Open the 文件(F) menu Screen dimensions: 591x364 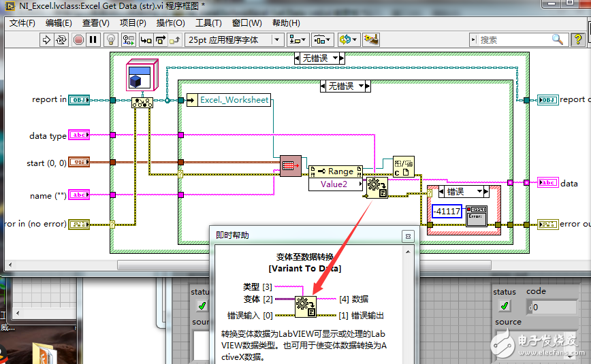[x=22, y=23]
